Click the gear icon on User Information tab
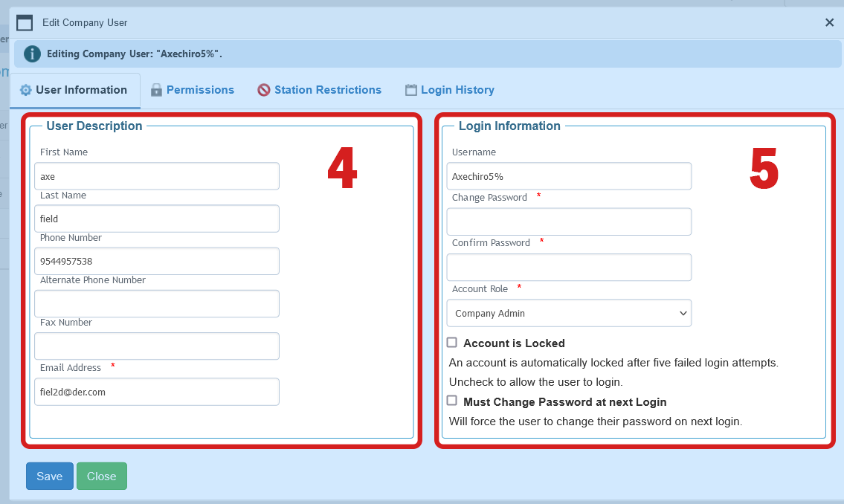 point(25,89)
